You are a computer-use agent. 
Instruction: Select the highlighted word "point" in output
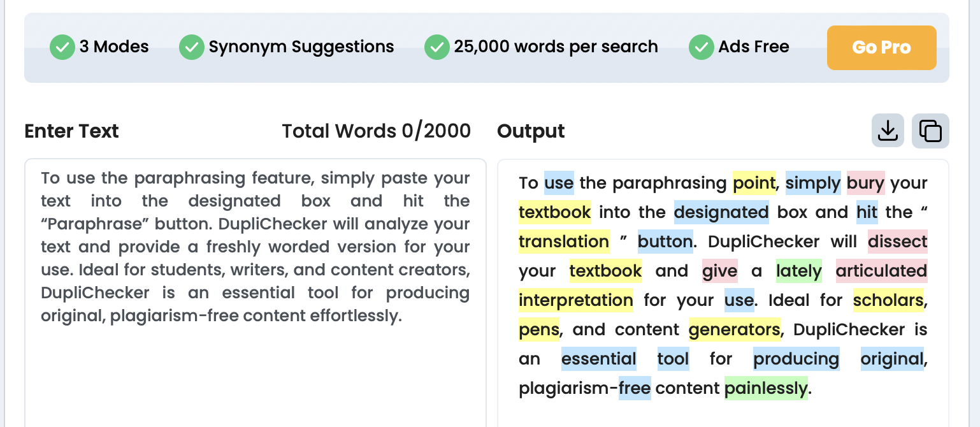pos(754,183)
